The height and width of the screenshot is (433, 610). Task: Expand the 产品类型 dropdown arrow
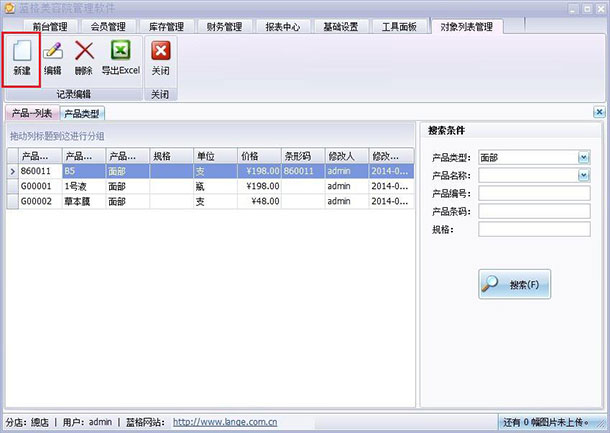pyautogui.click(x=583, y=158)
